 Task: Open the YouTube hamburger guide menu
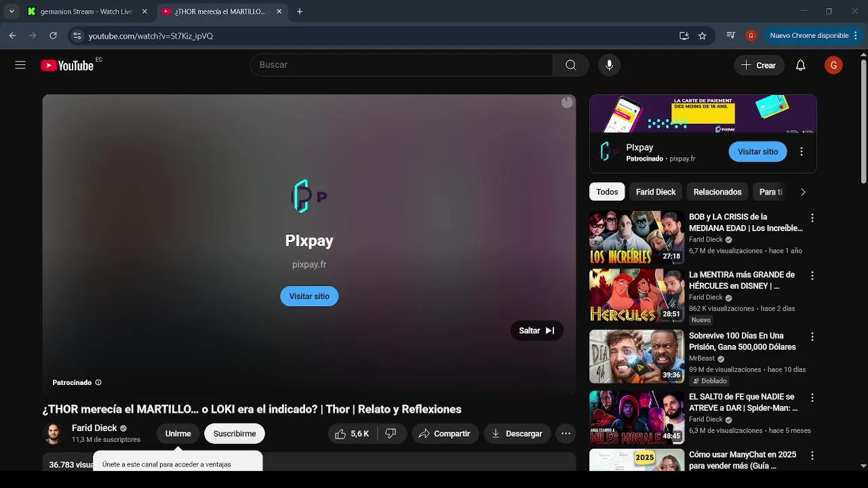click(x=20, y=65)
